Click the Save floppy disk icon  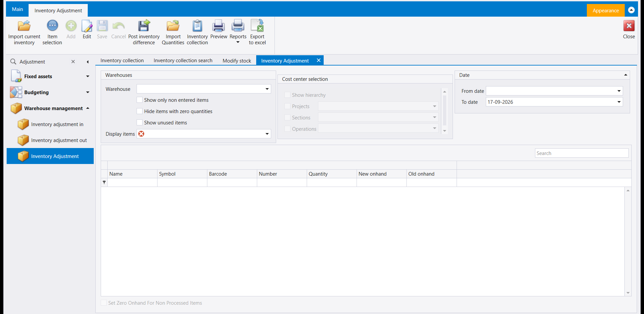click(x=102, y=26)
